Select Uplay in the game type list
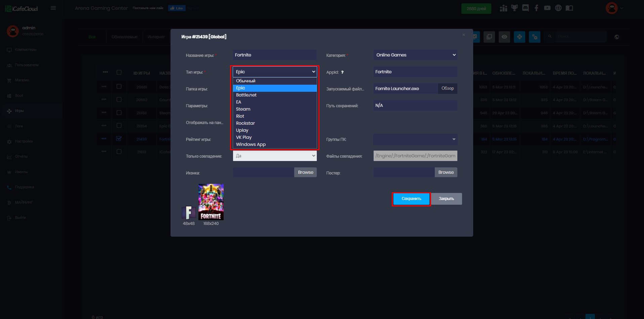Screen dimensions: 644x319 tap(275, 130)
